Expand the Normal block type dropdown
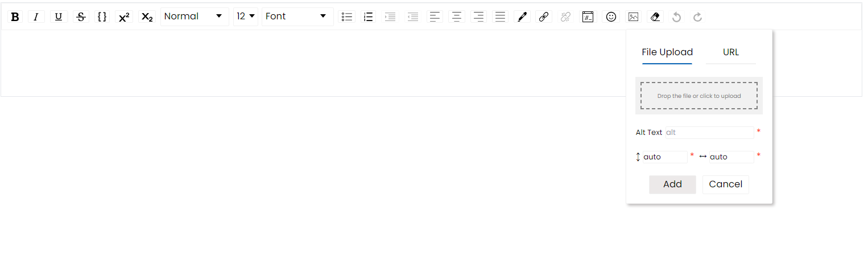Screen dimensions: 868x259 (195, 17)
